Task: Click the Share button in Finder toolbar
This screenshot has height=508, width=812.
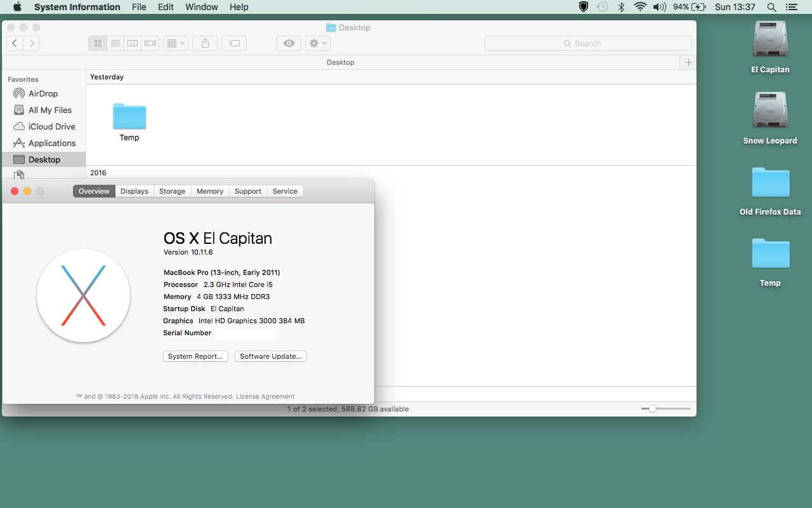Action: click(205, 43)
